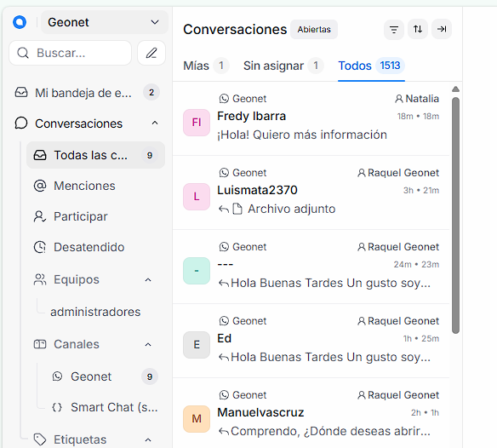
Task: Open Luismata2370 conversation
Action: coord(311,192)
